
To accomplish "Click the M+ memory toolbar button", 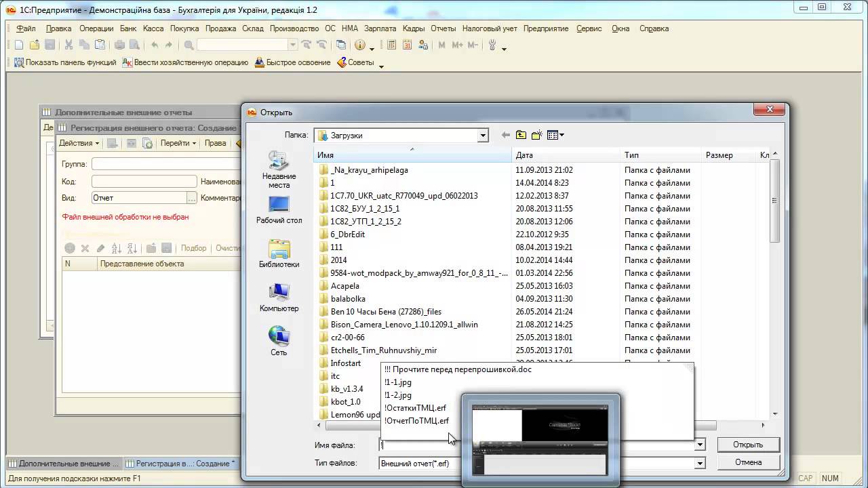I will point(457,45).
